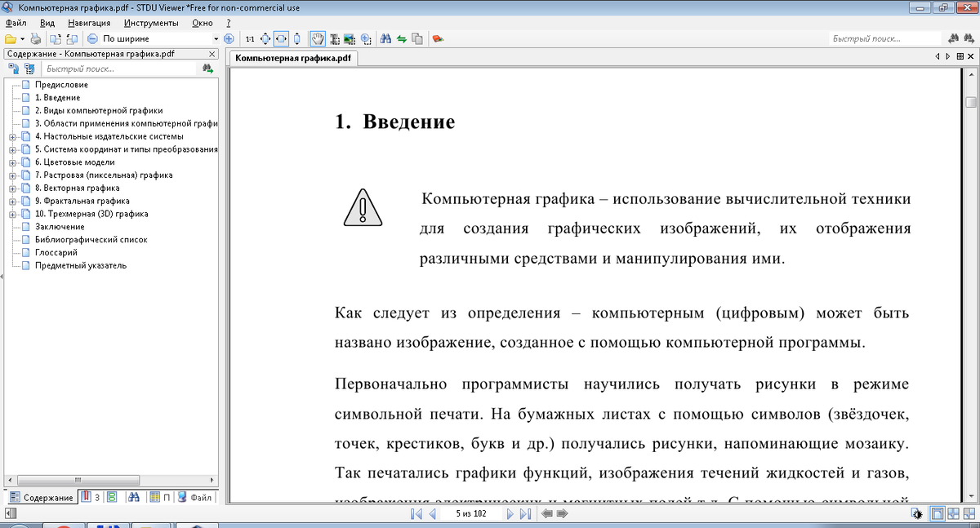The width and height of the screenshot is (980, 528).
Task: Switch to the Содержание sidebar tab
Action: click(x=41, y=497)
